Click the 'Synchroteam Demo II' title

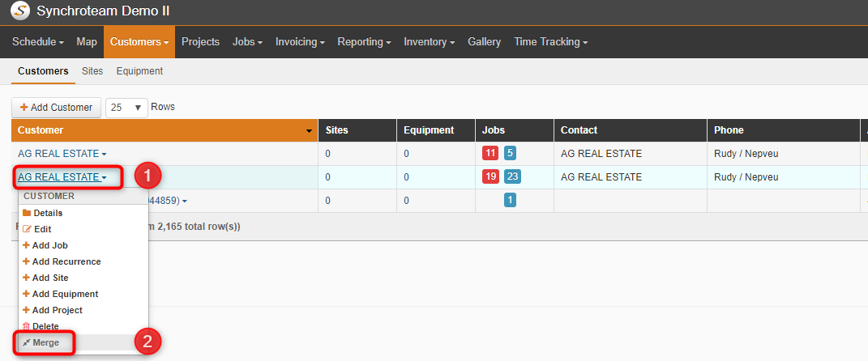click(104, 11)
